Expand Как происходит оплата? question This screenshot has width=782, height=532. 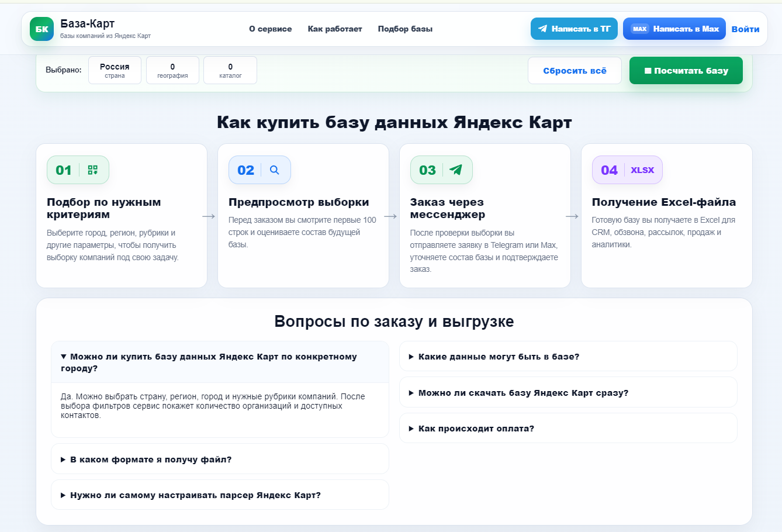(568, 429)
